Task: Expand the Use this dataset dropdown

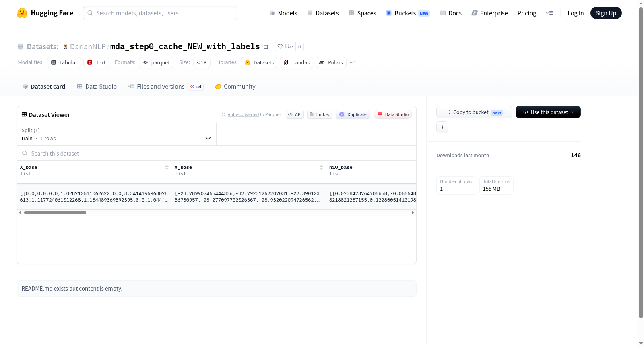Action: [x=548, y=112]
